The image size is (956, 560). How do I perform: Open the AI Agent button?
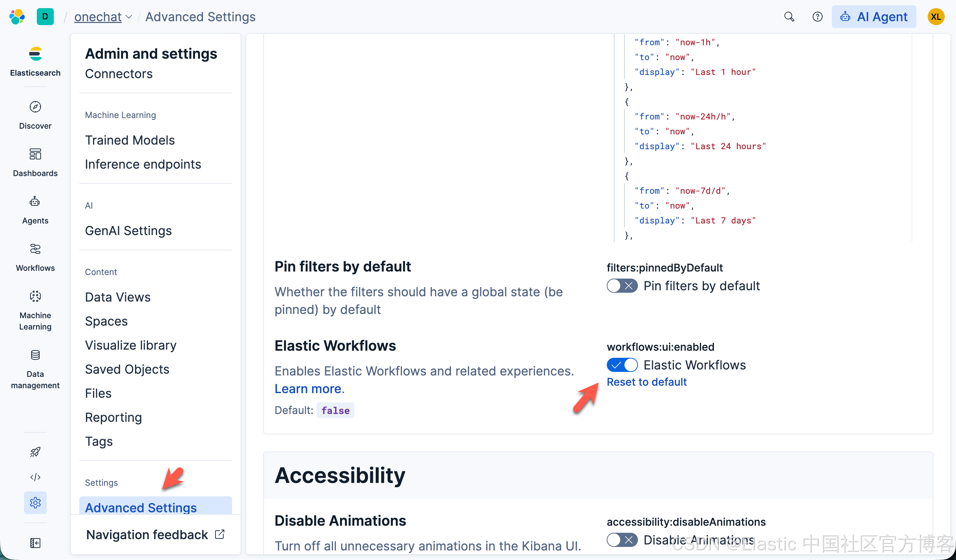pos(874,17)
